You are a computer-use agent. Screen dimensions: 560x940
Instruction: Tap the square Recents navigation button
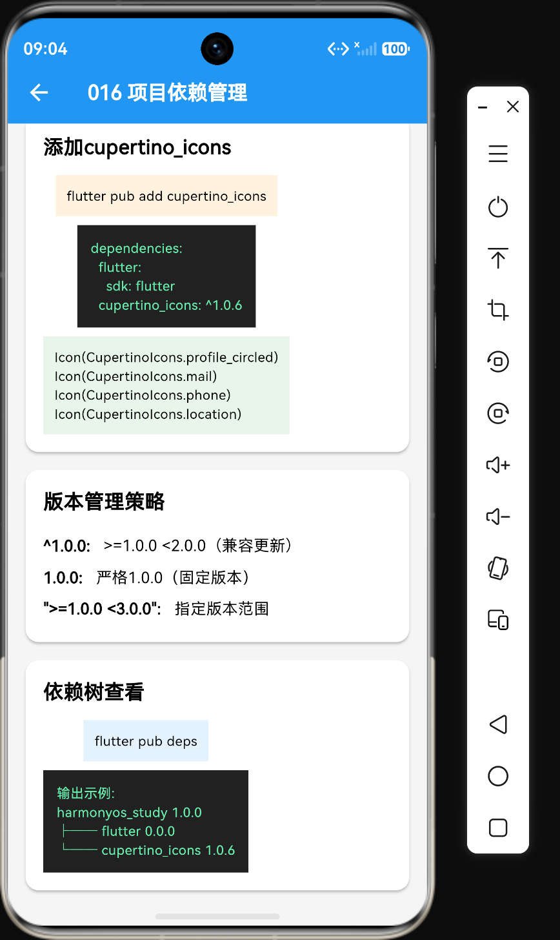498,828
